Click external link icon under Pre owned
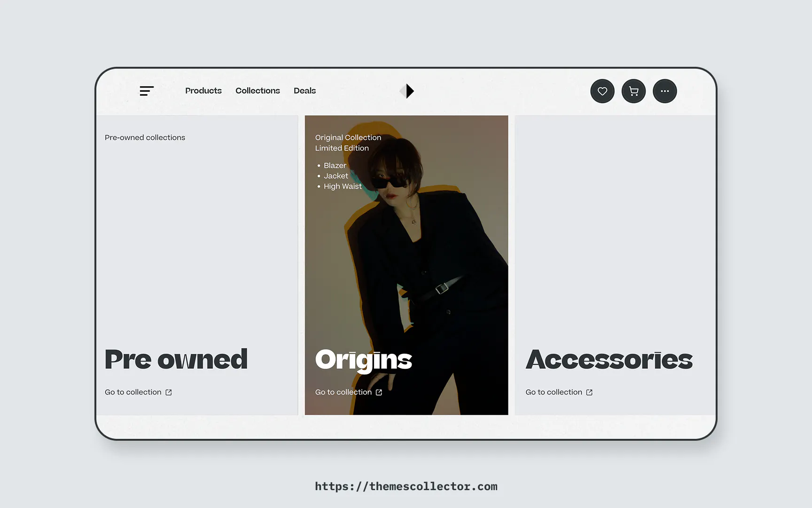The width and height of the screenshot is (812, 508). 169,392
